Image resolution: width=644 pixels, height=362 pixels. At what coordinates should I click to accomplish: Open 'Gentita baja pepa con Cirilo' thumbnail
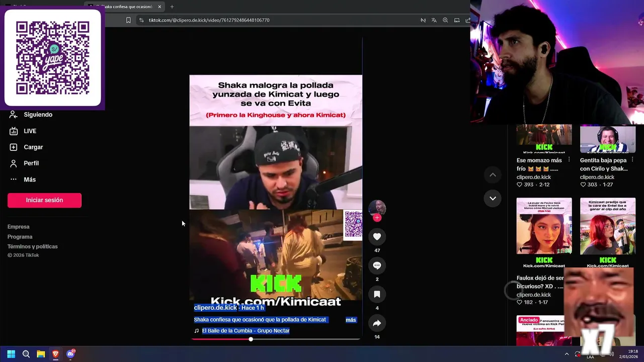[x=608, y=138]
